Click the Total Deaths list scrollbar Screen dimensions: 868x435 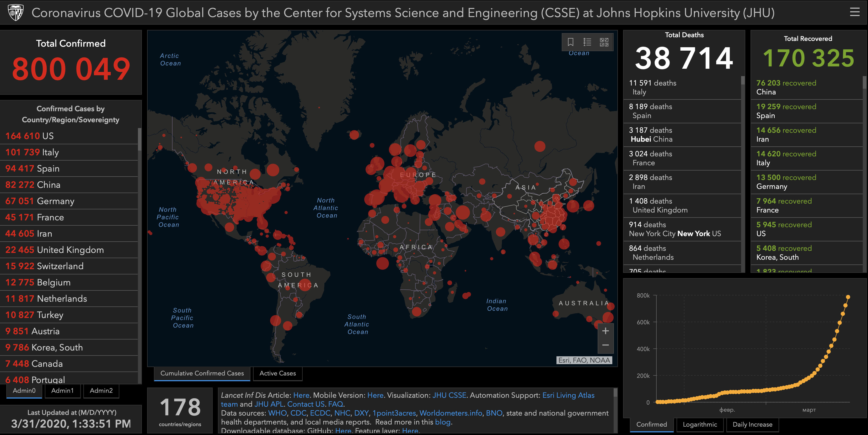click(x=743, y=80)
